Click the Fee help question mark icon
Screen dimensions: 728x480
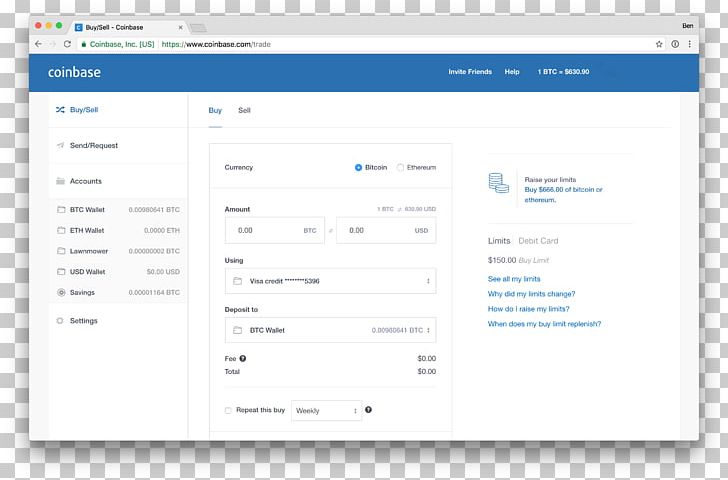(243, 358)
